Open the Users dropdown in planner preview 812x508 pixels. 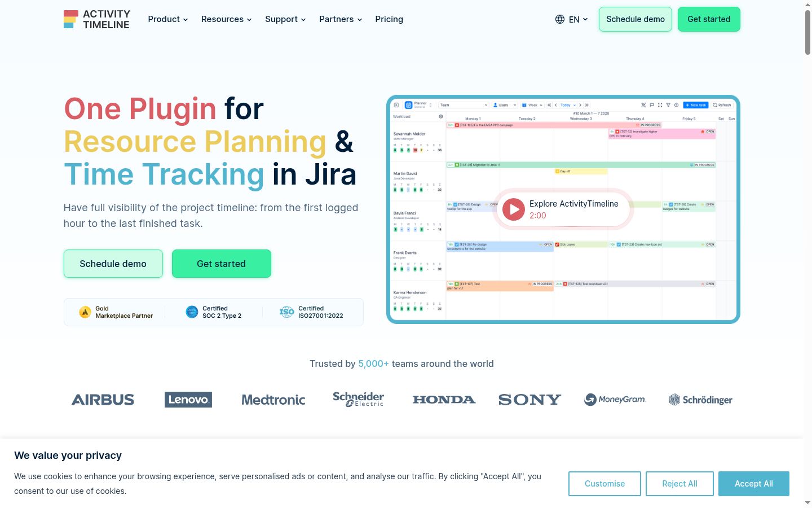pyautogui.click(x=505, y=105)
